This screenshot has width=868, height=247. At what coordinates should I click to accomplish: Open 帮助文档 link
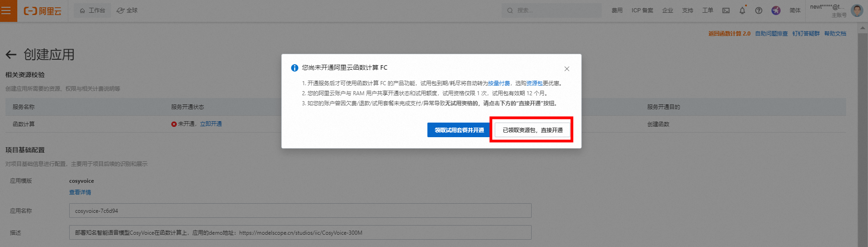[x=835, y=34]
